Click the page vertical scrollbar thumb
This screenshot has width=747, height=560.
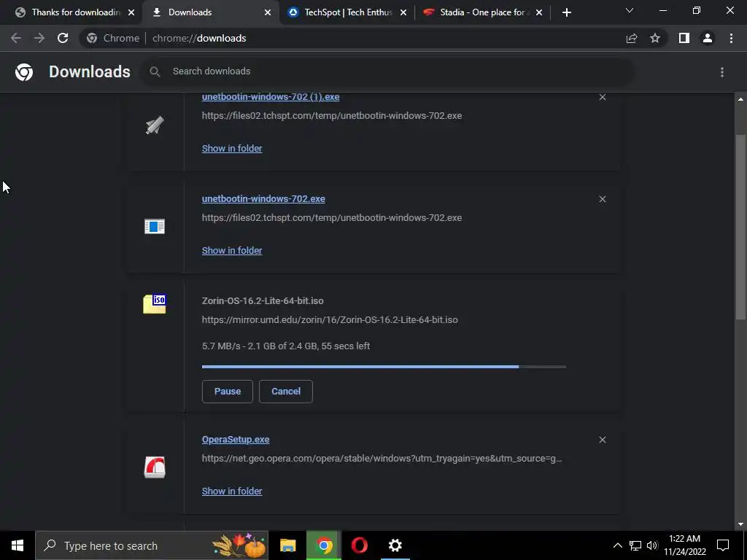coord(740,228)
